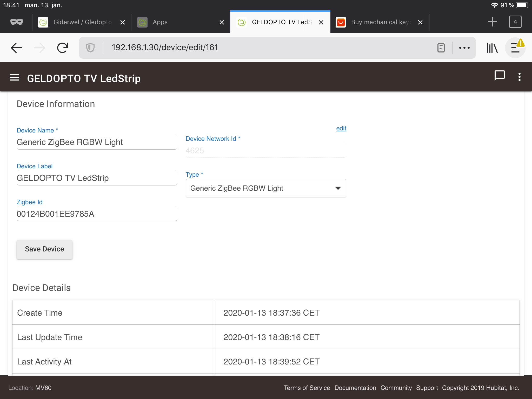This screenshot has width=532, height=399.
Task: Open the browser library bookmarks icon
Action: coord(492,48)
